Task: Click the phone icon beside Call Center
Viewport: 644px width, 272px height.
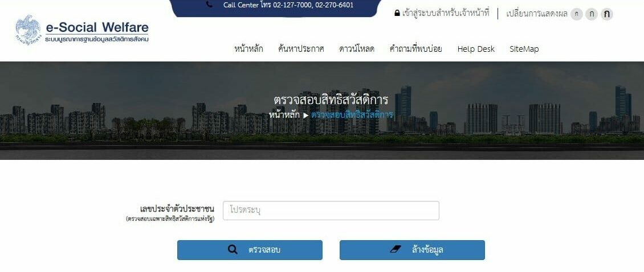Action: [x=210, y=5]
